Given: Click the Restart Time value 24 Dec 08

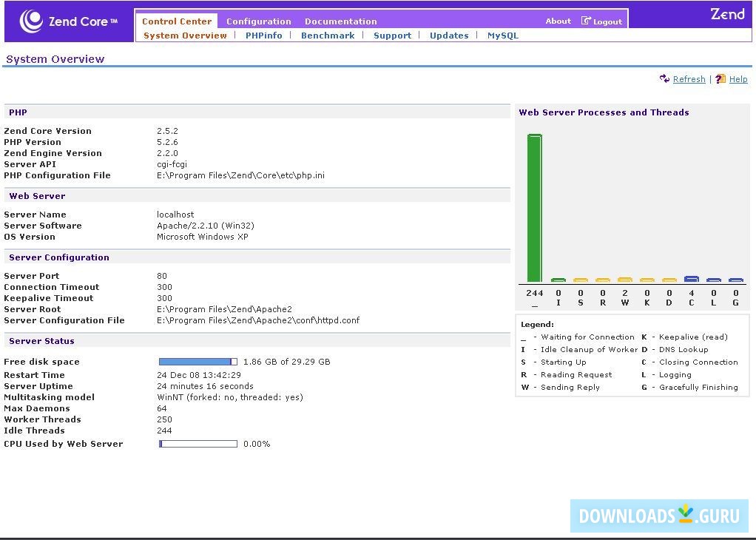Looking at the screenshot, I should coord(199,374).
